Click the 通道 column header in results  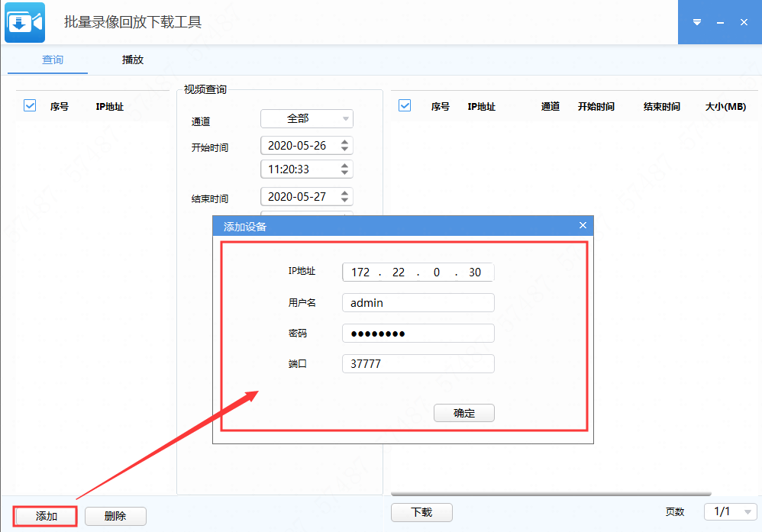tap(551, 106)
